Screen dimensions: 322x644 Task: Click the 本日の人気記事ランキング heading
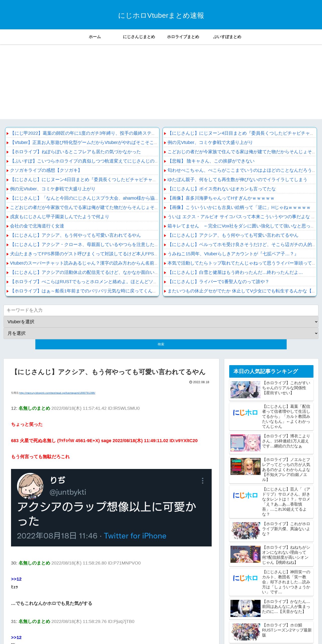pyautogui.click(x=271, y=371)
